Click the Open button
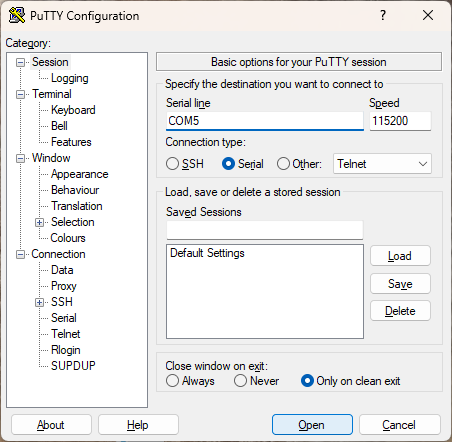Image resolution: width=452 pixels, height=442 pixels. click(312, 425)
